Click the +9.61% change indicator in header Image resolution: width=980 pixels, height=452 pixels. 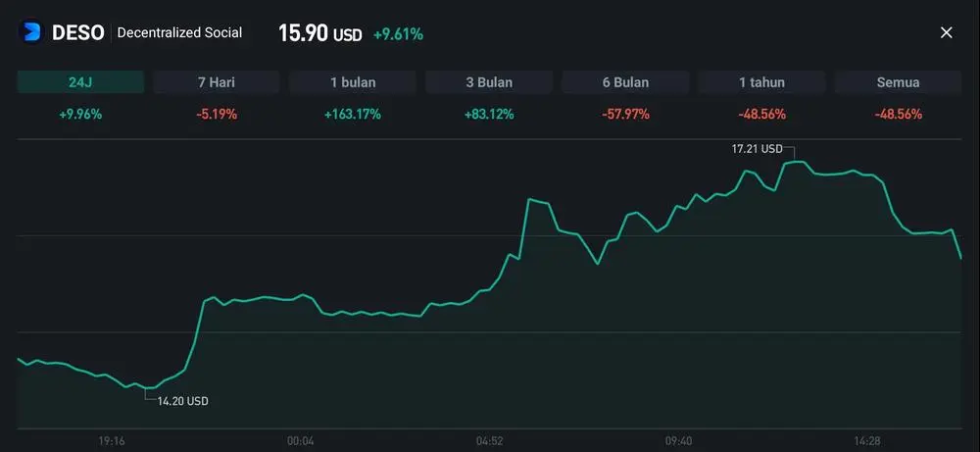398,34
